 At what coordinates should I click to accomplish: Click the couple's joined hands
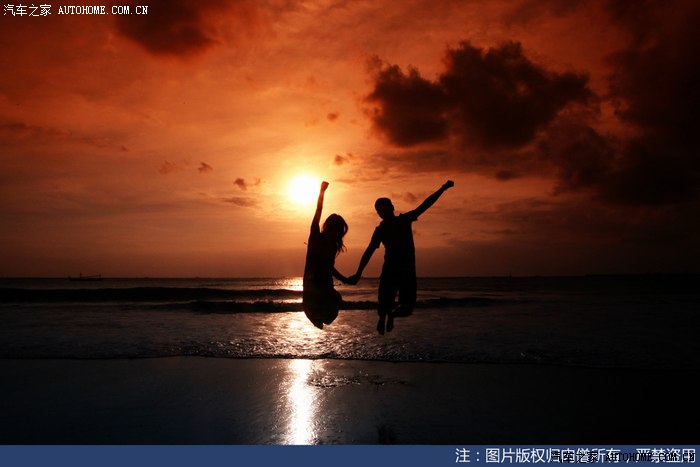(x=353, y=279)
